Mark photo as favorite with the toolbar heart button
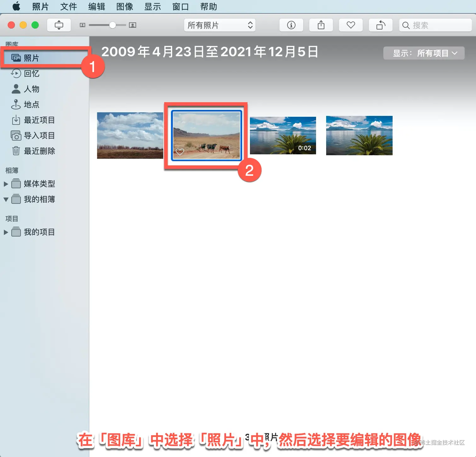 click(351, 25)
